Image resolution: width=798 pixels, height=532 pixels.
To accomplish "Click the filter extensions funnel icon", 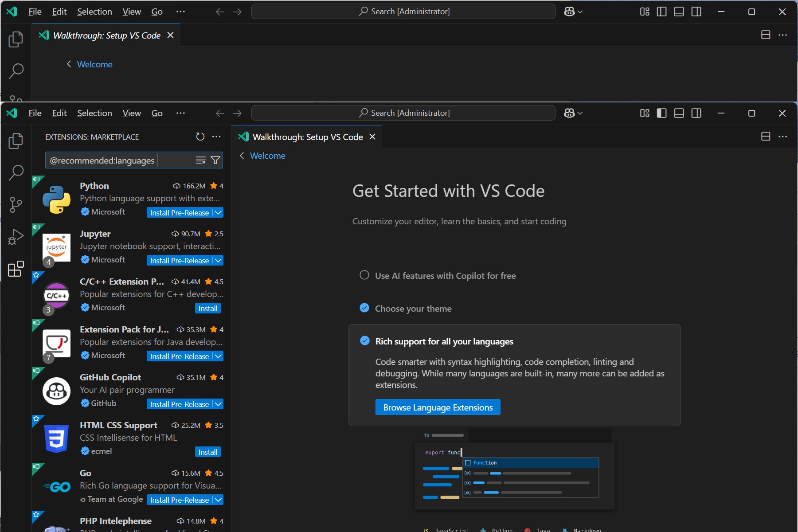I will [215, 160].
